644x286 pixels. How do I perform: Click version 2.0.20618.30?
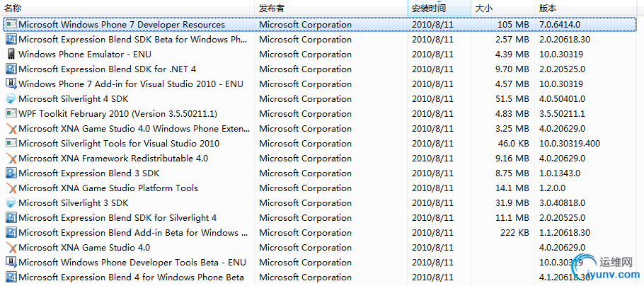[x=565, y=40]
